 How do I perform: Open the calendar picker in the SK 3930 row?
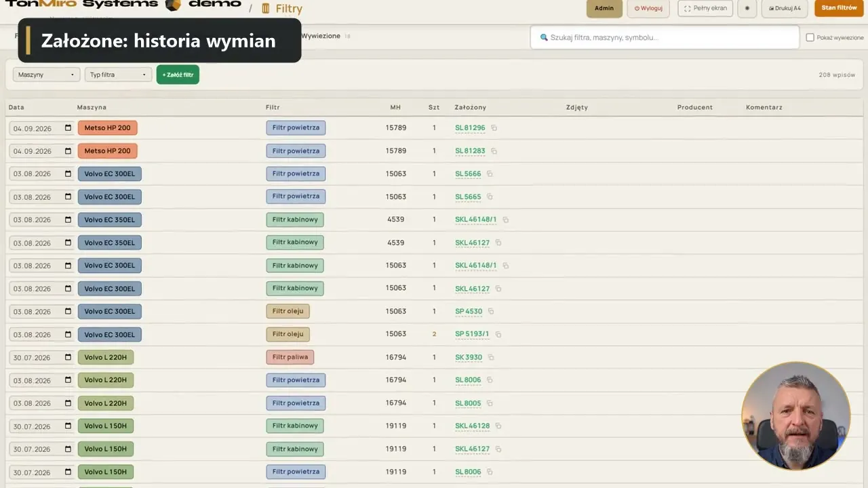point(68,358)
